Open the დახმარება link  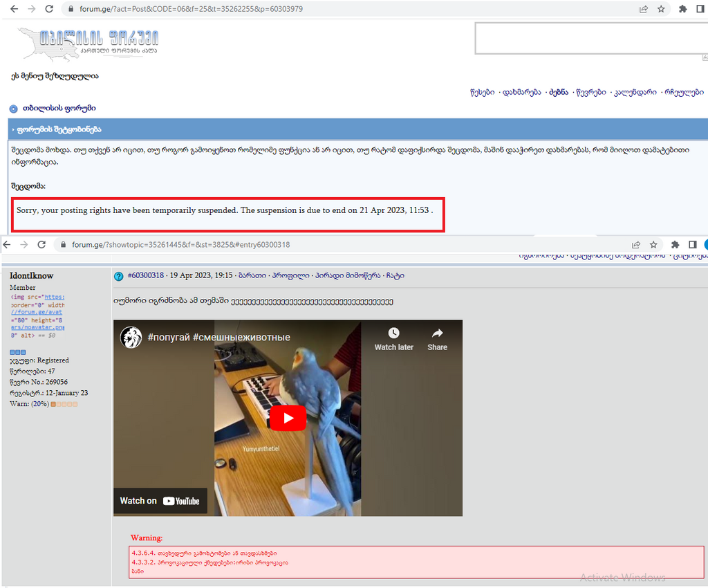coord(522,92)
